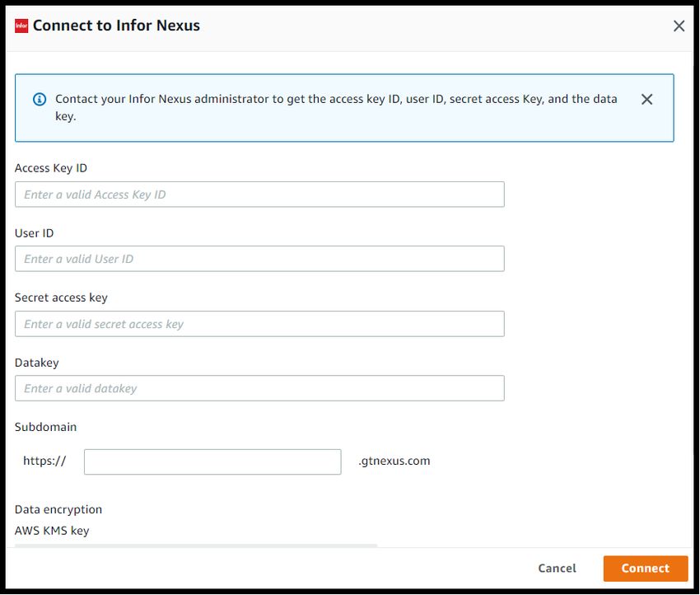
Task: Click the 'AWS KMS key' label
Action: point(52,531)
